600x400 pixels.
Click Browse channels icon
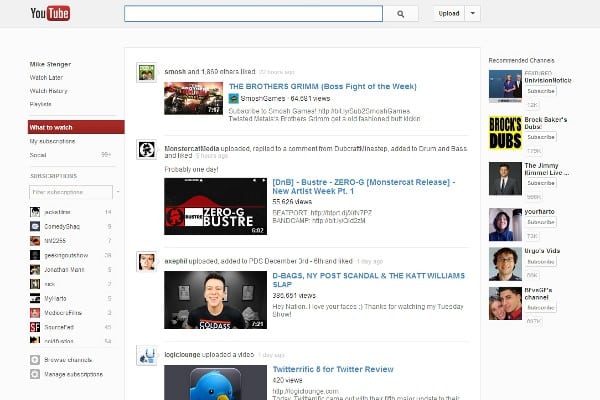(x=35, y=360)
